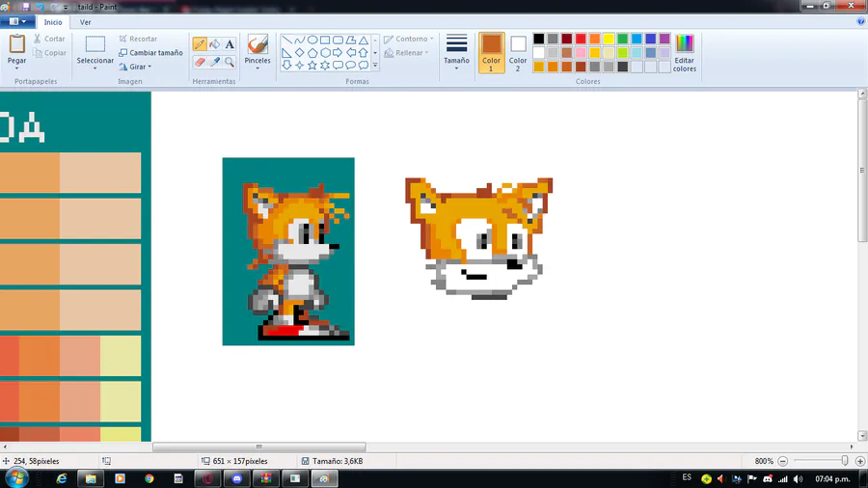
Task: Choose the Triangle shape
Action: [364, 40]
